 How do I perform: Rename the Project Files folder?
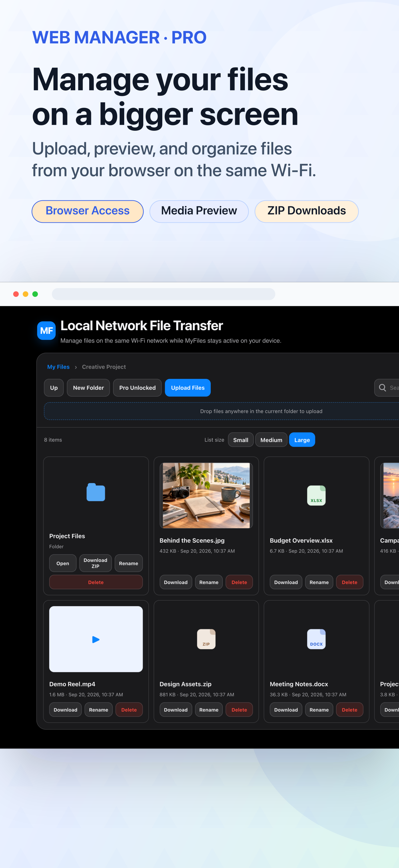click(x=128, y=563)
